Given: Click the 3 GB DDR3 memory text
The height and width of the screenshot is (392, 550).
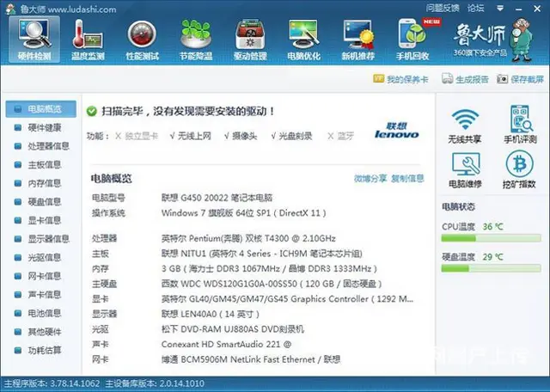Looking at the screenshot, I should 269,269.
